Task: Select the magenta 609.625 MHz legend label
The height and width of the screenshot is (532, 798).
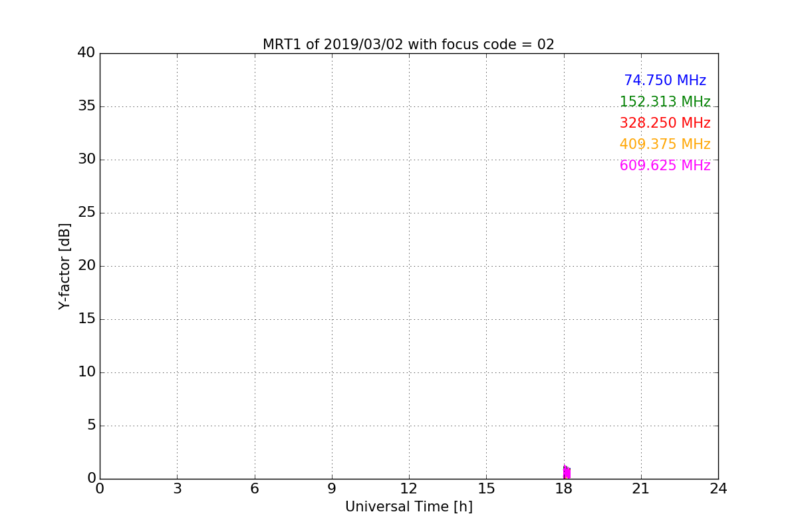Action: (x=665, y=166)
